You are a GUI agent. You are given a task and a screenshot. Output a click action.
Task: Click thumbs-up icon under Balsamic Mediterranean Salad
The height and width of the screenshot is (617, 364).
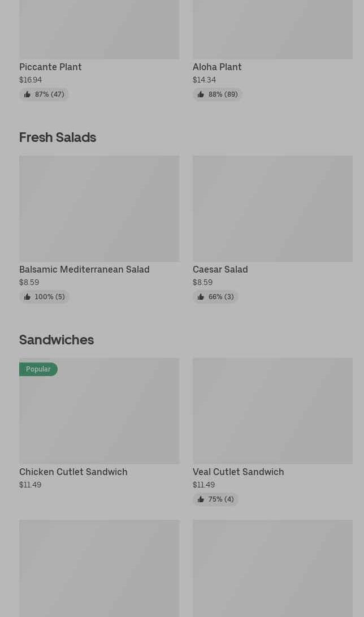[27, 297]
